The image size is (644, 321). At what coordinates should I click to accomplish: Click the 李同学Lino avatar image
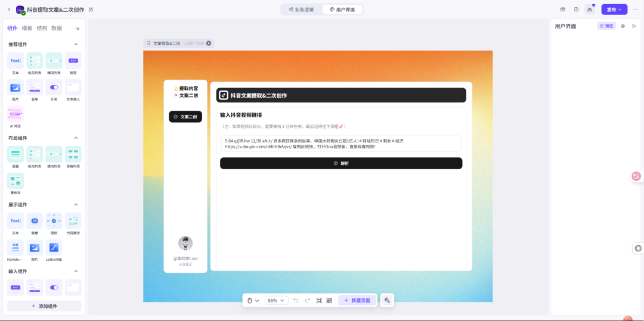tap(185, 243)
